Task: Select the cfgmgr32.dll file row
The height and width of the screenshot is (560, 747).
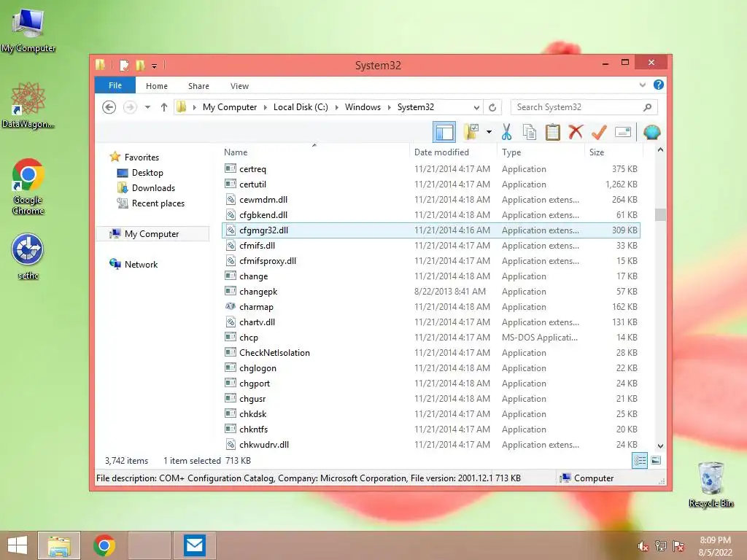Action: click(x=431, y=230)
